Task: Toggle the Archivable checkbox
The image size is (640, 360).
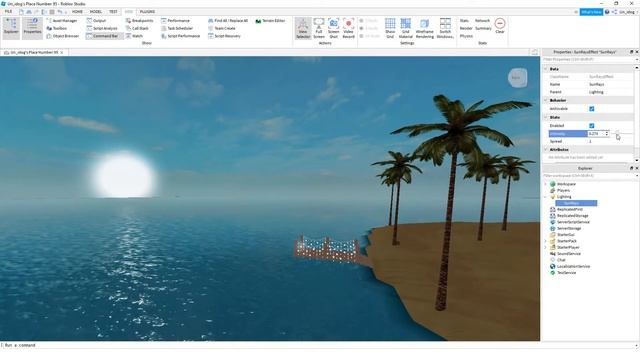Action: coord(591,109)
